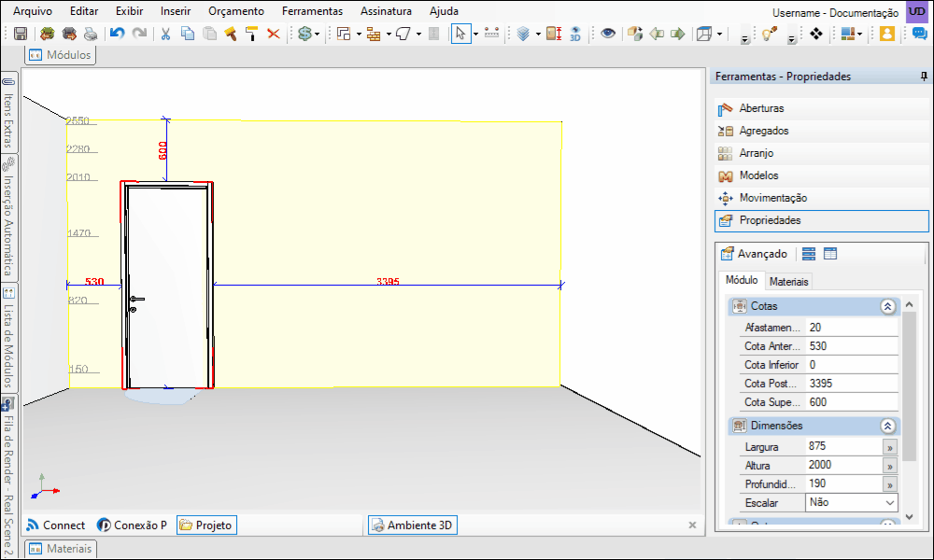
Task: Click the red X delete icon
Action: pyautogui.click(x=274, y=34)
